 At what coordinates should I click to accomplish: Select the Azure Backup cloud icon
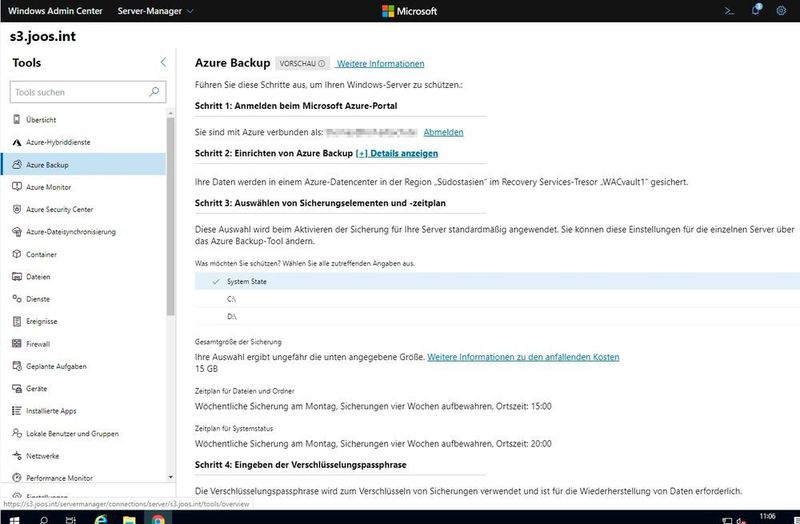[17, 164]
